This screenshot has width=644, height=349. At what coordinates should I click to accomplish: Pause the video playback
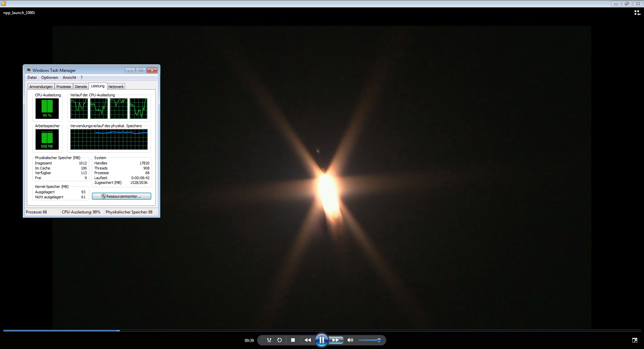click(321, 340)
